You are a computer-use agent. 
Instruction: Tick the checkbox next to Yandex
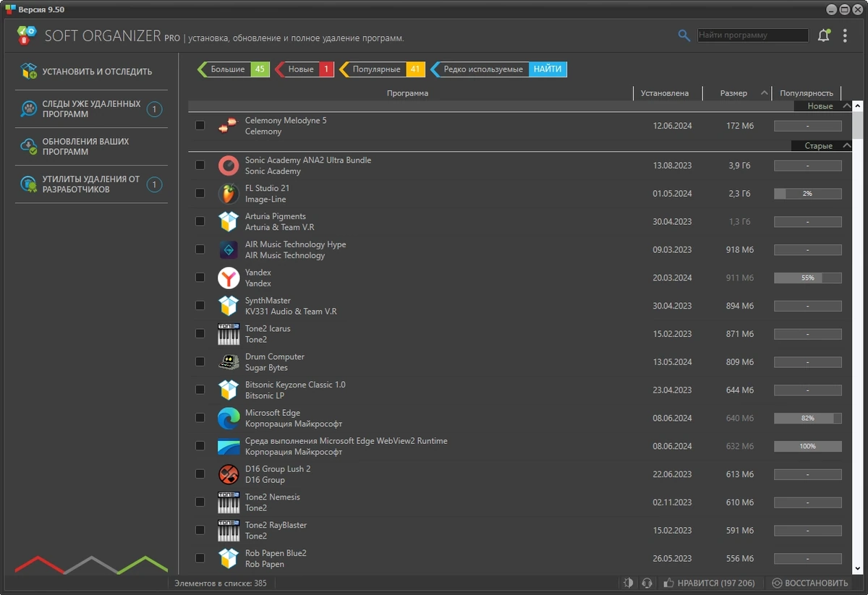click(200, 277)
